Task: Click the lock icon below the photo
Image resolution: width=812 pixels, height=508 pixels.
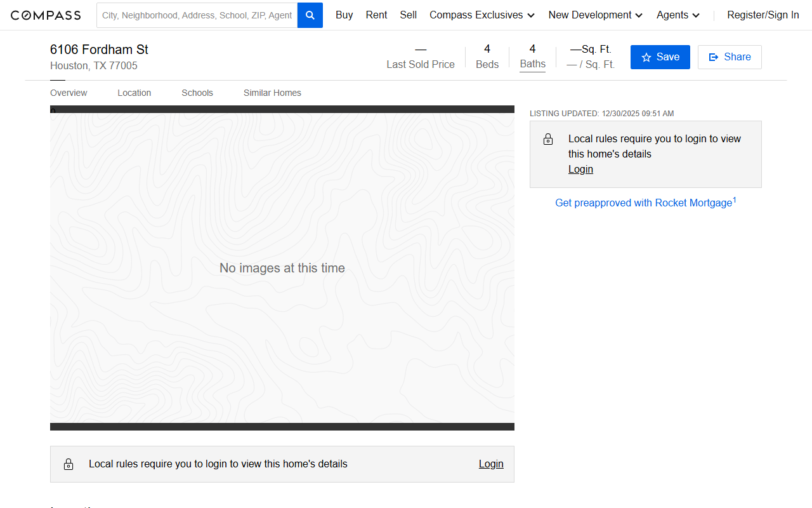Action: click(69, 465)
